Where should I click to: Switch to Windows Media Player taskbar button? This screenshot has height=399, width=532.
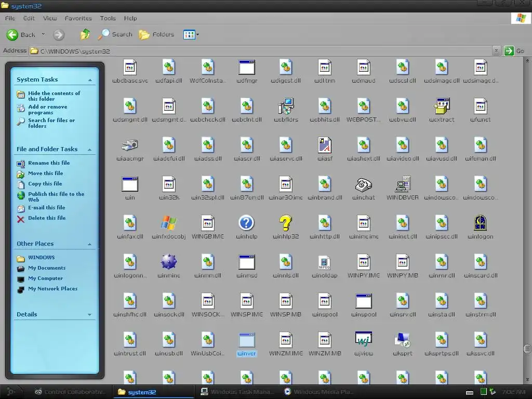coord(319,392)
